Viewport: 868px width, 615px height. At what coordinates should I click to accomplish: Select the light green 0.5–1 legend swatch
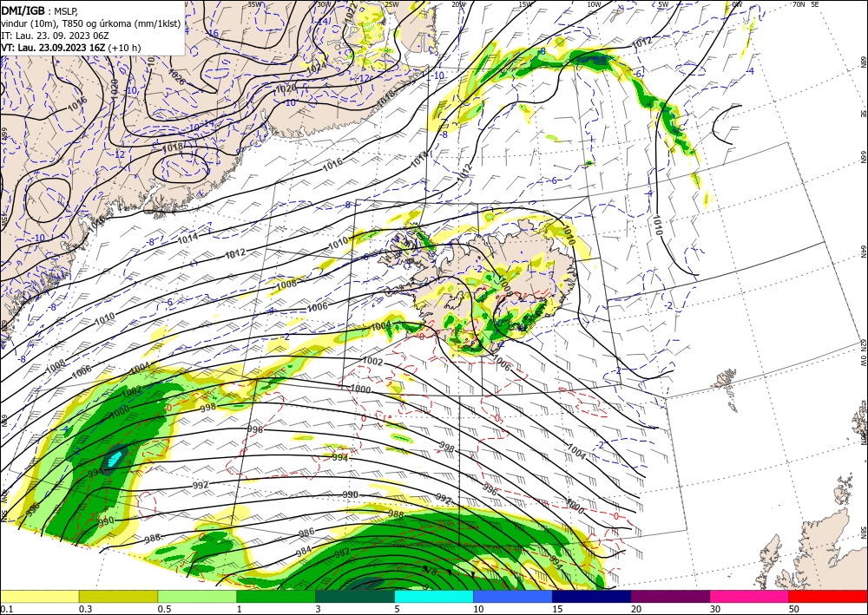tap(197, 596)
